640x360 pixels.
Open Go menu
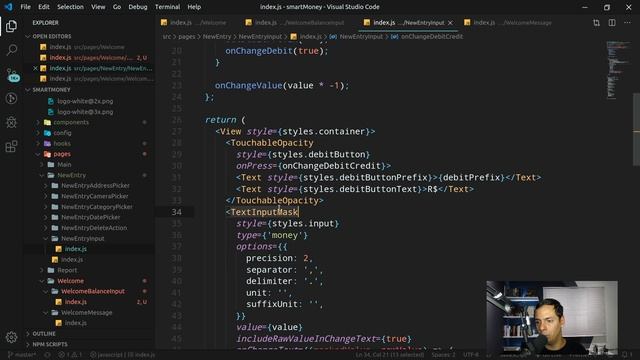point(117,7)
